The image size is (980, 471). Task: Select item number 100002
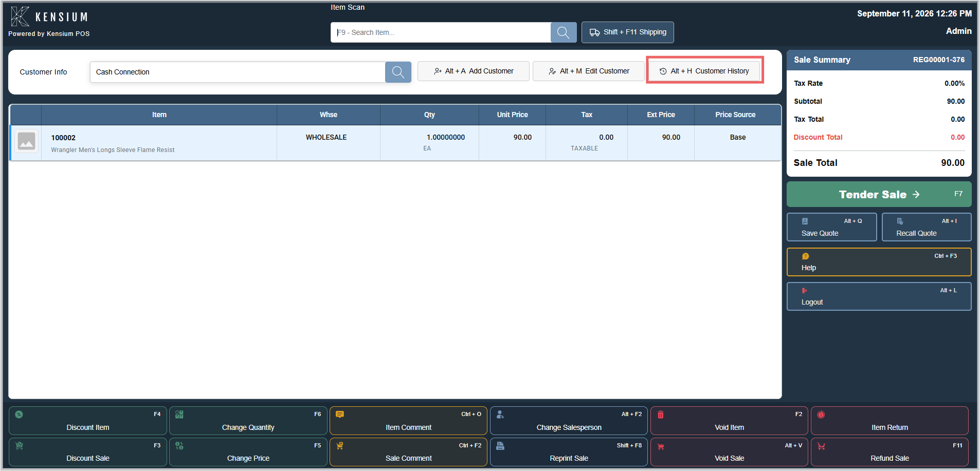tap(63, 138)
